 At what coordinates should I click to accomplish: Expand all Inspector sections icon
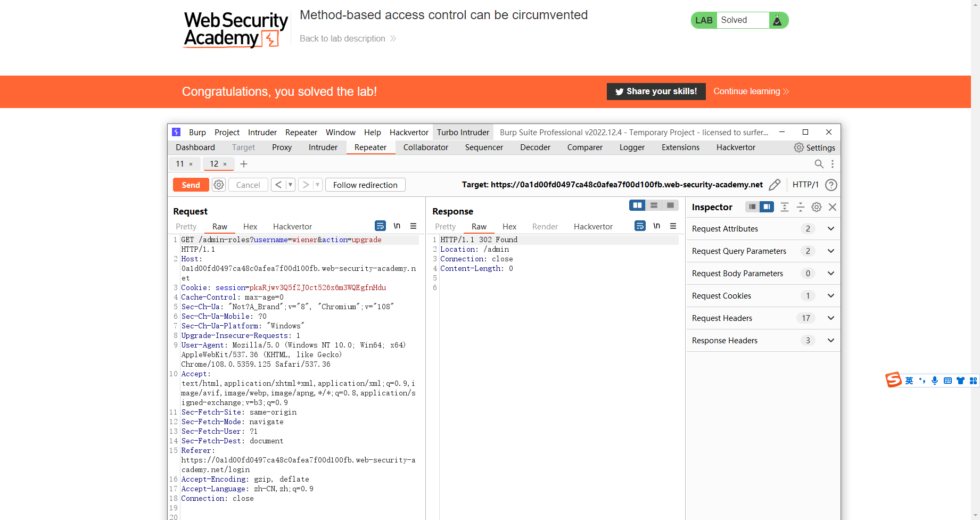(x=785, y=207)
